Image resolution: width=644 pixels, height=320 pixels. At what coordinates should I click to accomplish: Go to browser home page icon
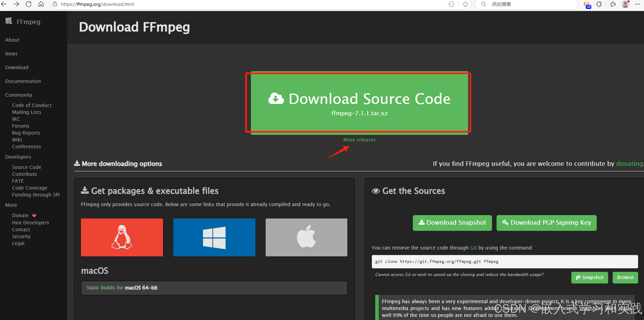tap(41, 4)
